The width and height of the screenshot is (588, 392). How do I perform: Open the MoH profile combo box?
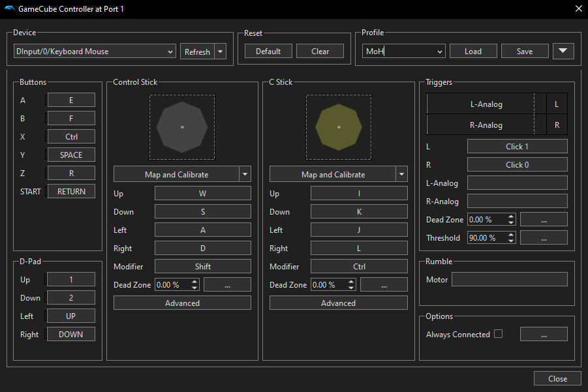tap(403, 52)
